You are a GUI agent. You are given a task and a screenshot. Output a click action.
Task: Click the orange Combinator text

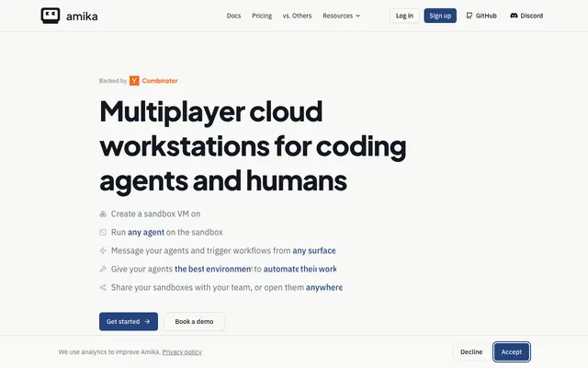160,81
